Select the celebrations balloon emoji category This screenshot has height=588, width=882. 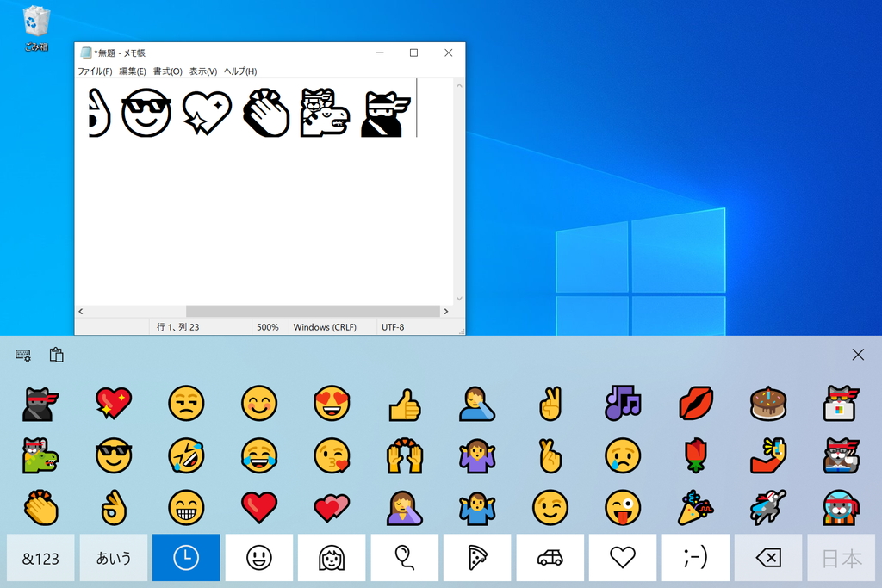404,558
